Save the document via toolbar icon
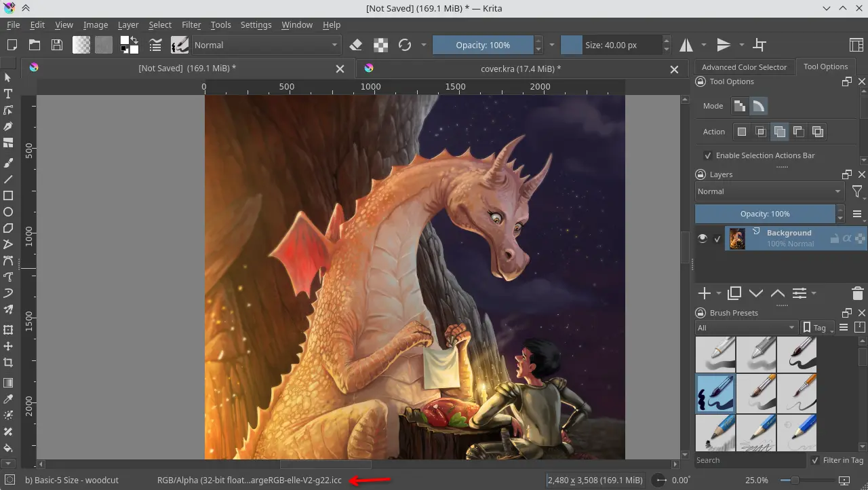The height and width of the screenshot is (490, 868). (x=57, y=45)
